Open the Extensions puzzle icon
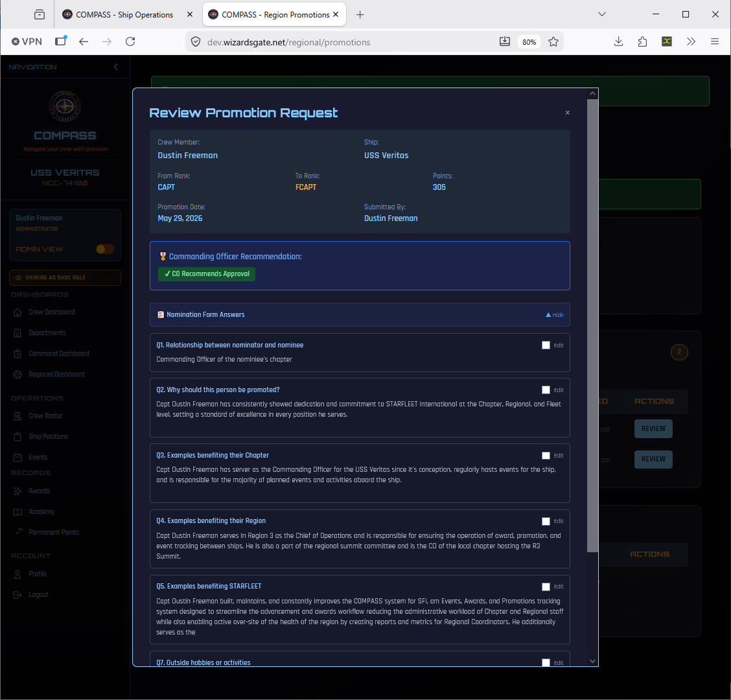 click(x=642, y=41)
